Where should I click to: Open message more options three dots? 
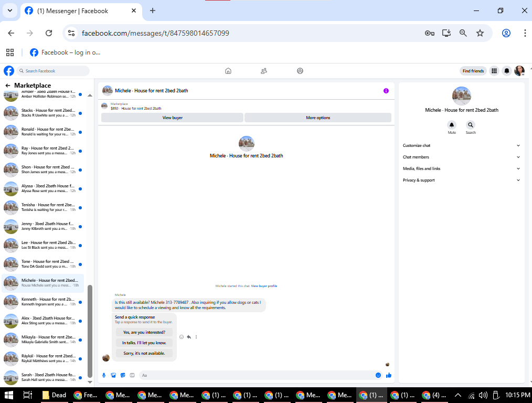[196, 337]
